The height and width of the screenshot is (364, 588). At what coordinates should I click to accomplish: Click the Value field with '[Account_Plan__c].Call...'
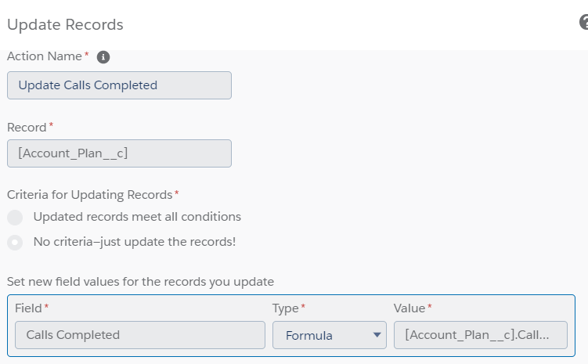[x=480, y=335]
